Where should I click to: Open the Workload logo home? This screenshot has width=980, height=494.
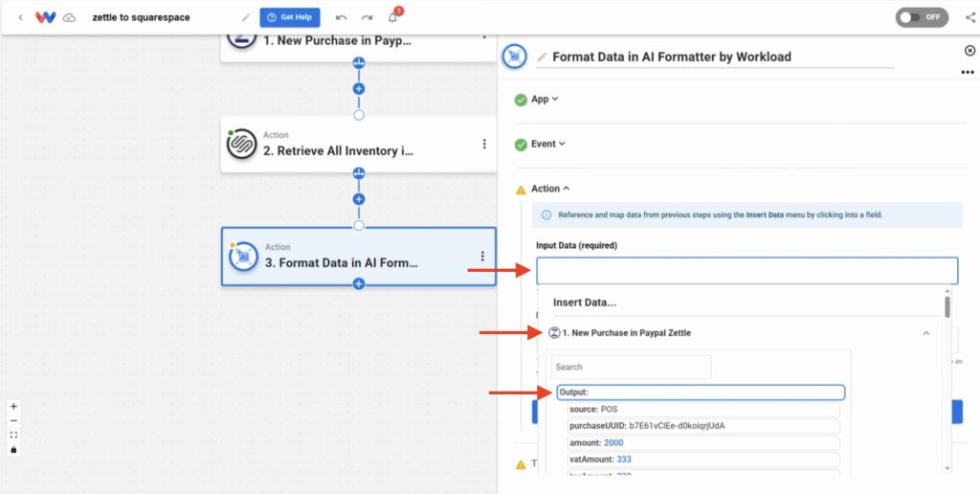coord(45,17)
